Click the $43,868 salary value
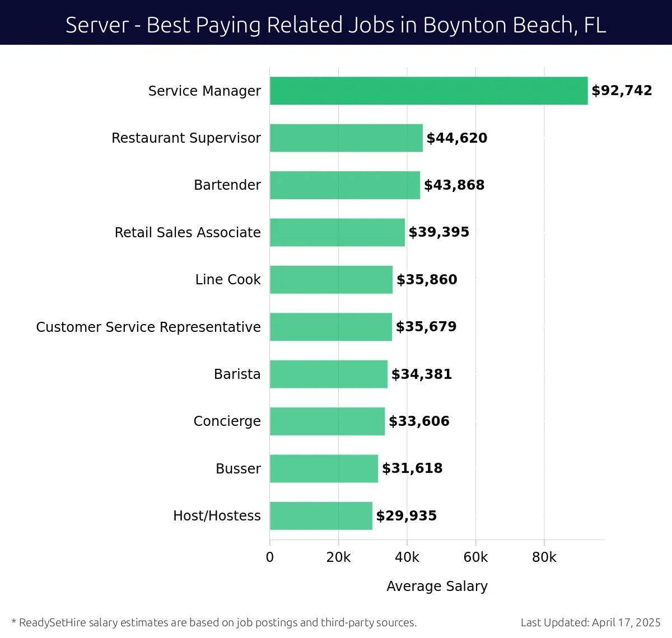Screen dimensions: 672x638 454,185
